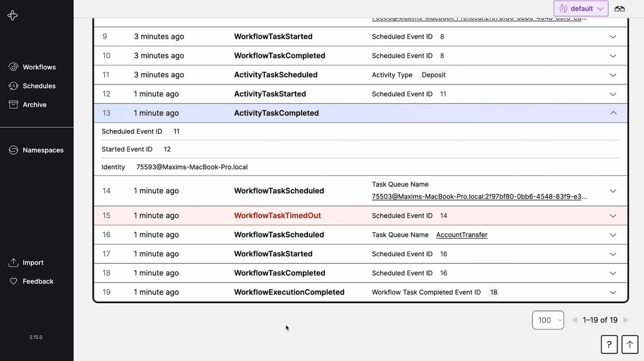This screenshot has height=361, width=644.
Task: Expand event 15 WorkflowTaskTimedOut row
Action: pos(613,216)
